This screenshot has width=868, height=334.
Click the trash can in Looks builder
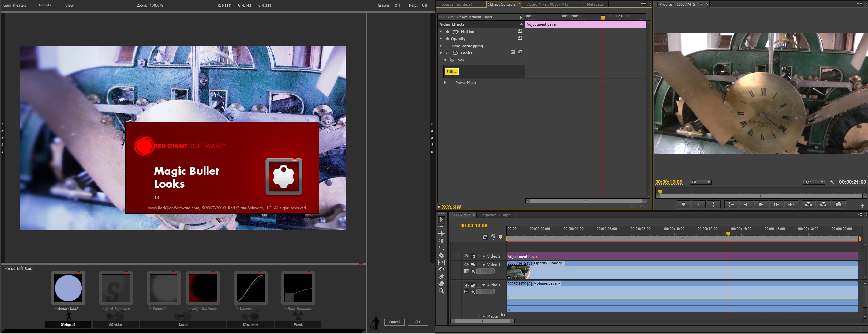click(375, 323)
